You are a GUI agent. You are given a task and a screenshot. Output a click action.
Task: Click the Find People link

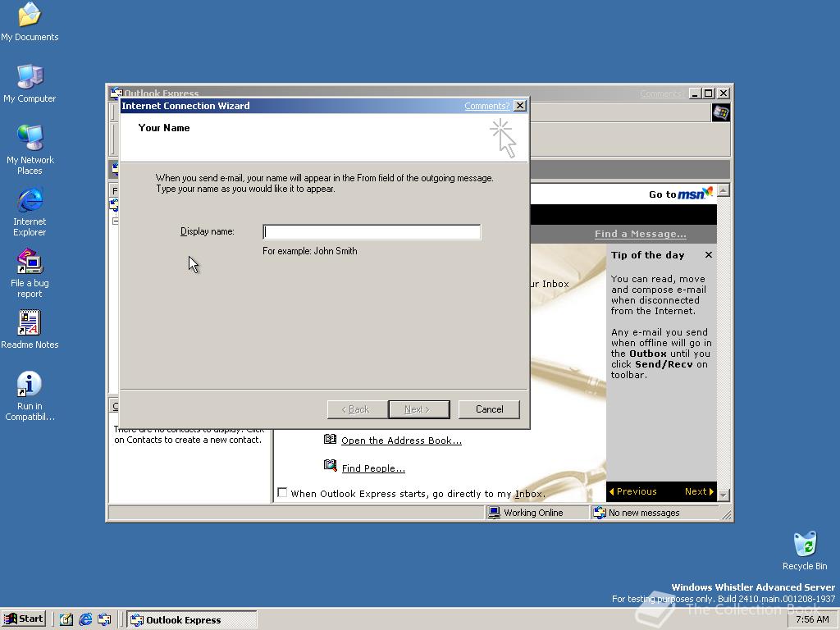[x=373, y=468]
